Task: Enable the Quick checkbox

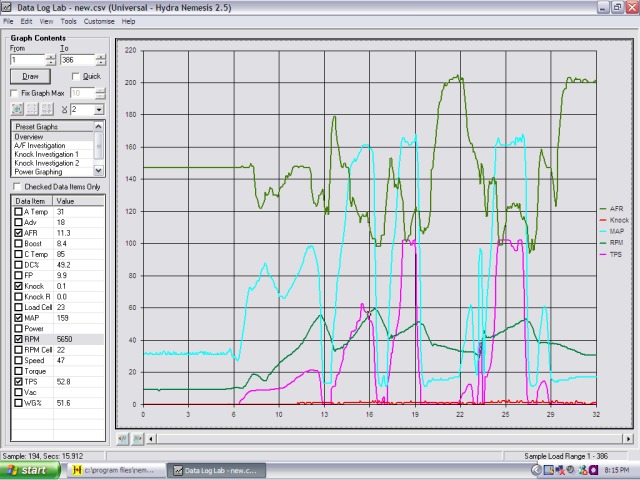Action: 75,76
